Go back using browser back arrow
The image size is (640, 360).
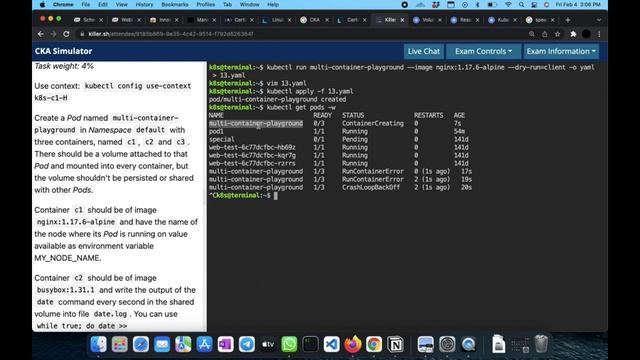(x=40, y=34)
